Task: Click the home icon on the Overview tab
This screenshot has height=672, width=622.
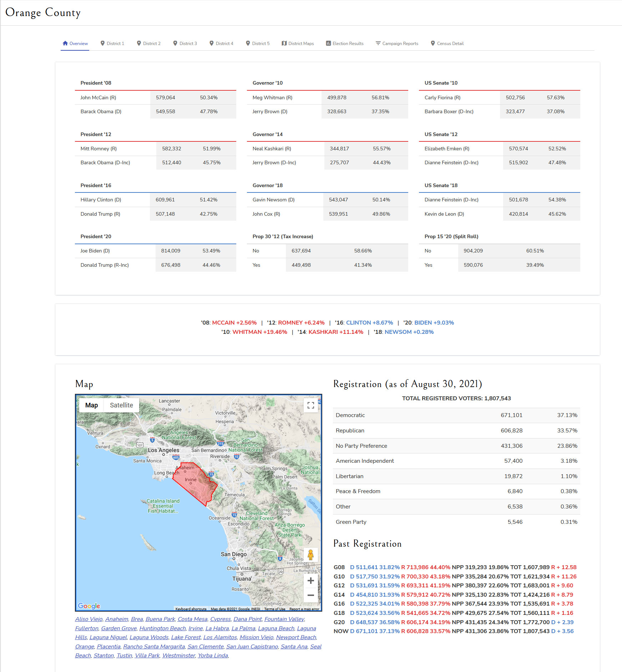Action: point(65,43)
